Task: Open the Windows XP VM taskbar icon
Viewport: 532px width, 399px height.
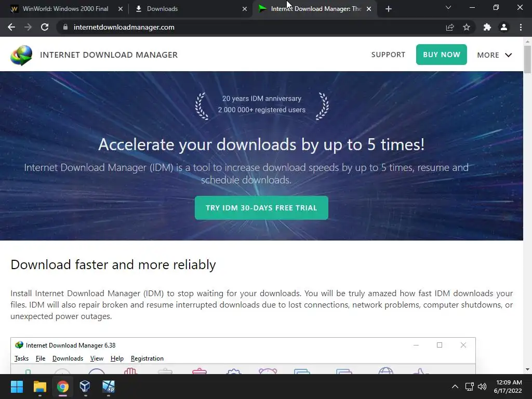Action: 109,387
